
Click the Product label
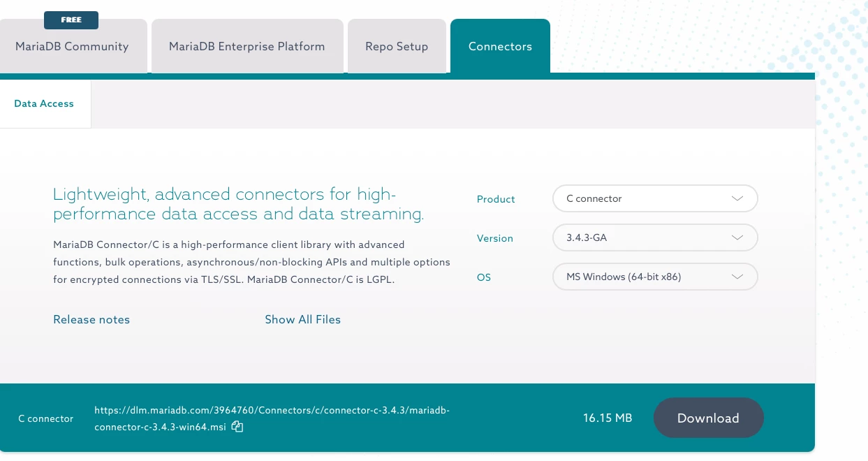pyautogui.click(x=496, y=199)
